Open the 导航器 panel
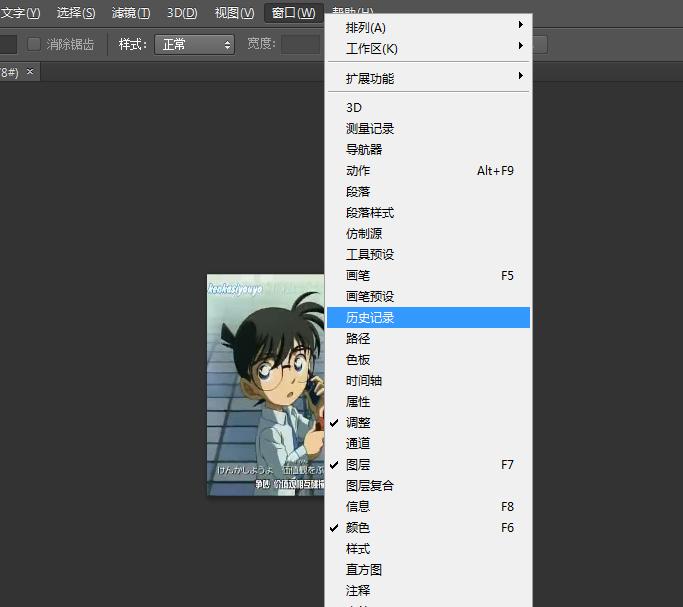 (x=429, y=149)
